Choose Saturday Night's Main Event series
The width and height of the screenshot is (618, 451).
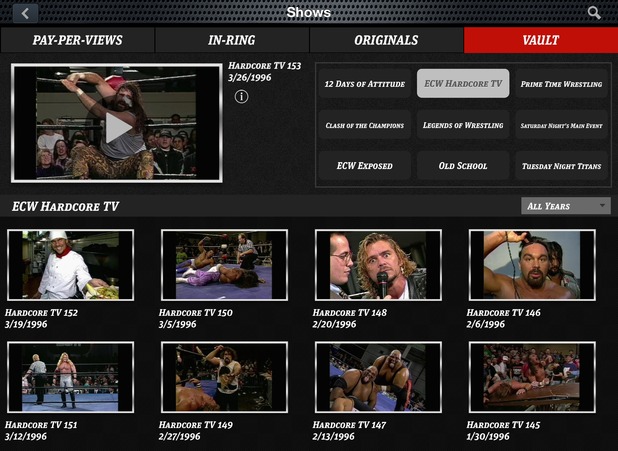[x=561, y=125]
